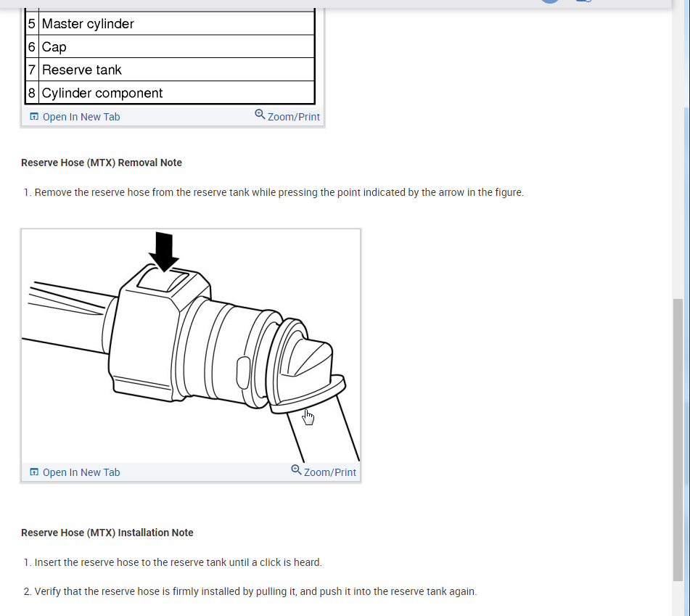Select the 'Reserve tank' table row

point(170,70)
